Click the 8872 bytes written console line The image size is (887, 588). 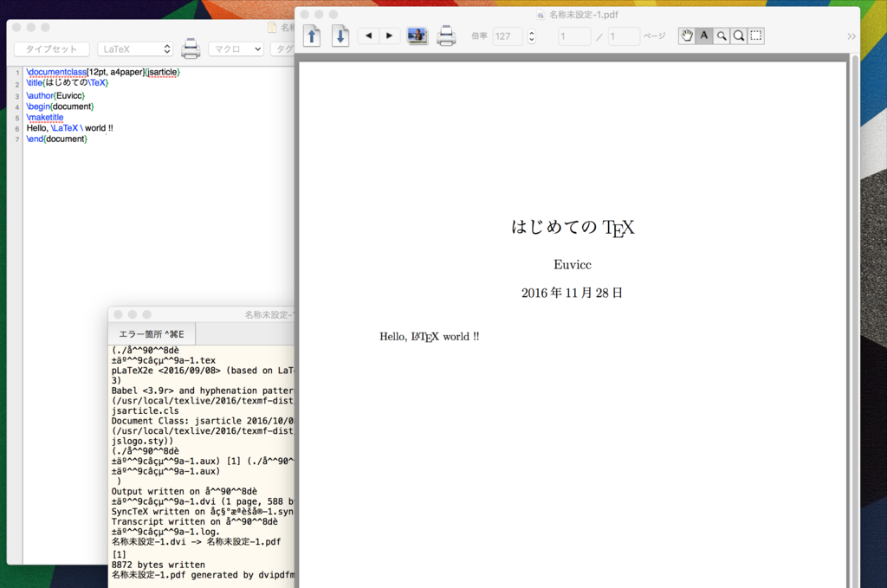[x=159, y=565]
